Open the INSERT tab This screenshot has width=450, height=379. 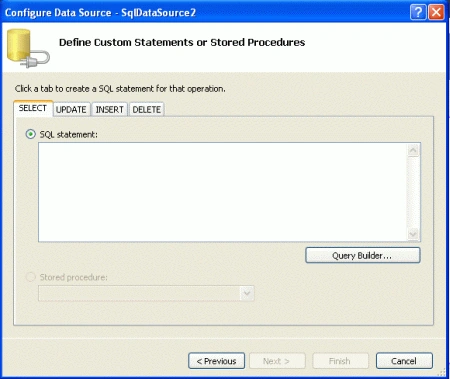[x=110, y=109]
